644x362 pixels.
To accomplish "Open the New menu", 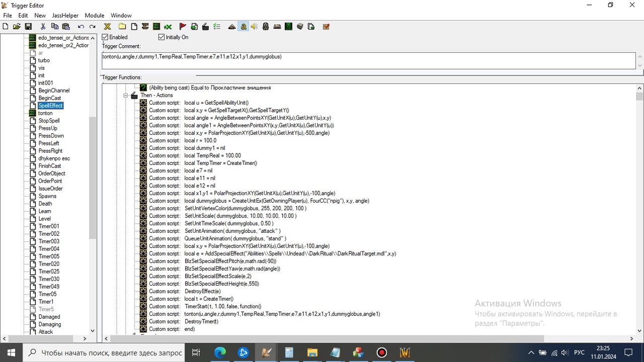I will [40, 16].
